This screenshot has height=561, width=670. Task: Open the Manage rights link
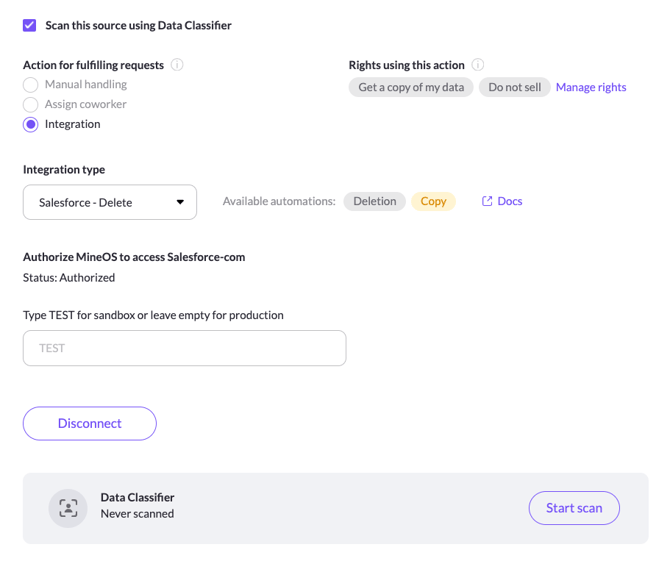[591, 87]
